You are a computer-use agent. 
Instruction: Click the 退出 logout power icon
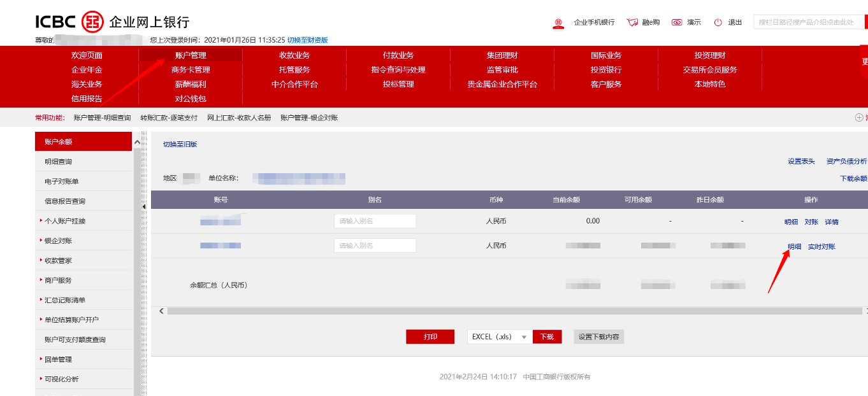(x=718, y=22)
